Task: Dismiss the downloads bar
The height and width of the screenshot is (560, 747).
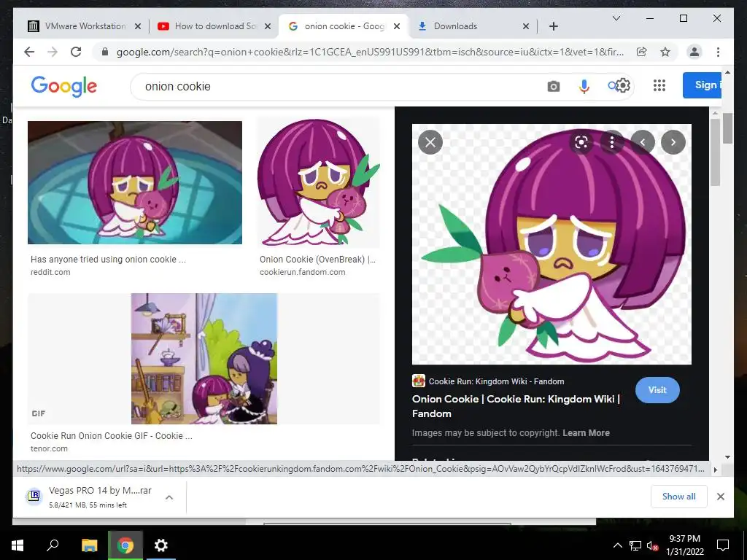Action: click(720, 496)
